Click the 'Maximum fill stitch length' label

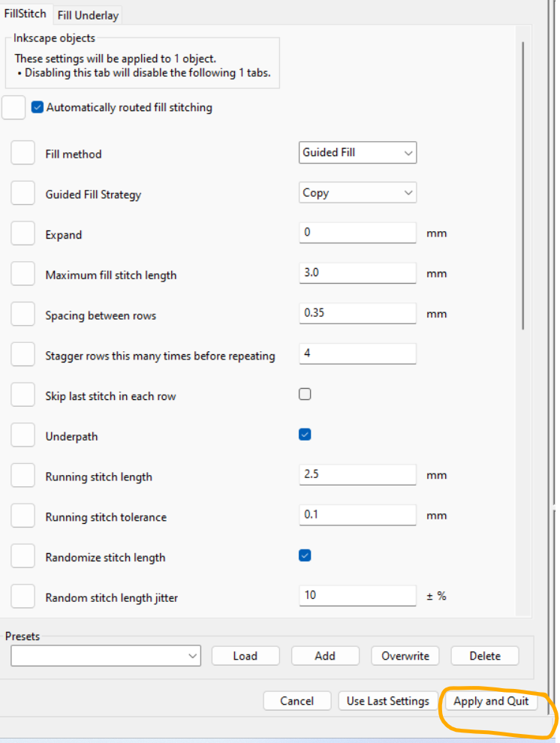pos(111,275)
